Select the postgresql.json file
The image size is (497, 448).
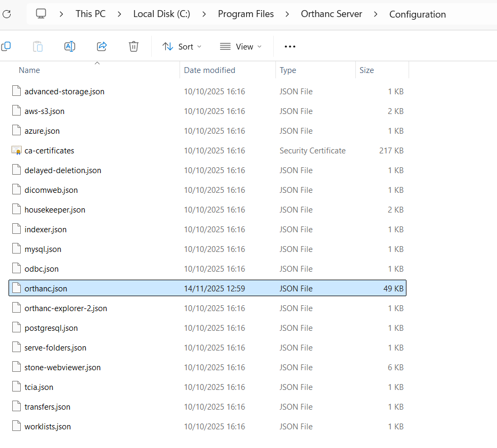tap(51, 328)
